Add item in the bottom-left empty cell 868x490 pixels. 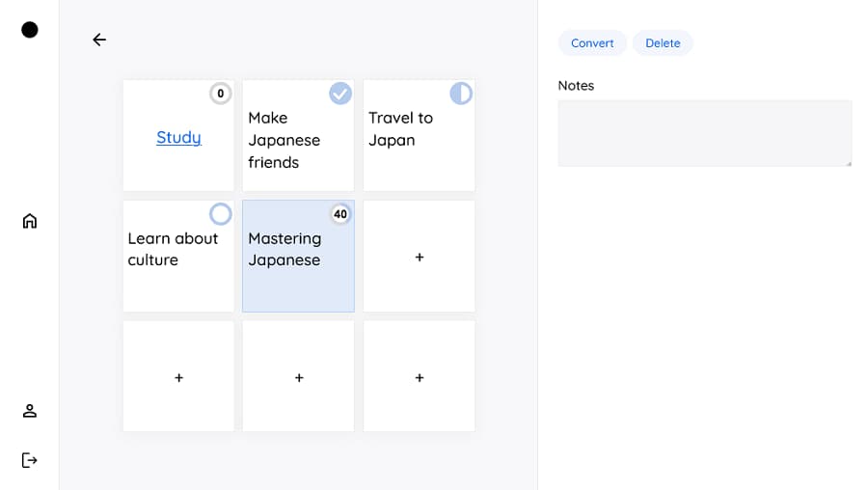178,378
